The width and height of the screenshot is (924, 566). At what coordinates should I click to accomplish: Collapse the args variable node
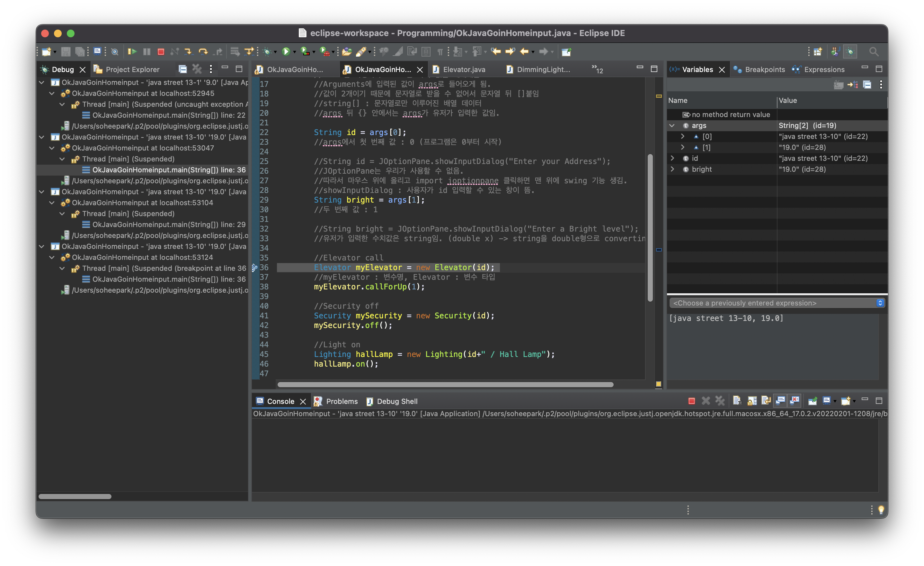672,125
